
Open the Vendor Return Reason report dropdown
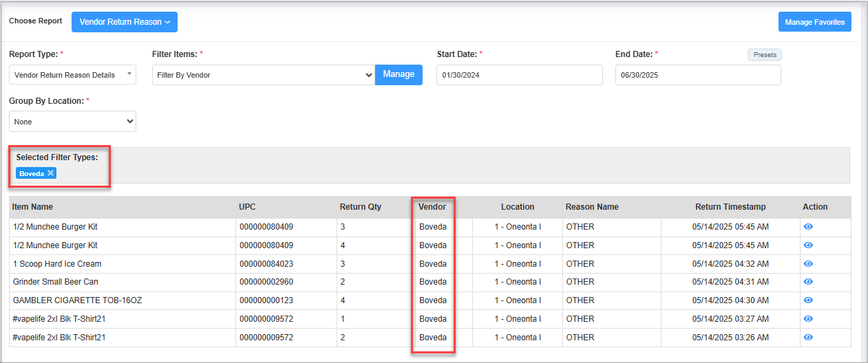pos(125,22)
